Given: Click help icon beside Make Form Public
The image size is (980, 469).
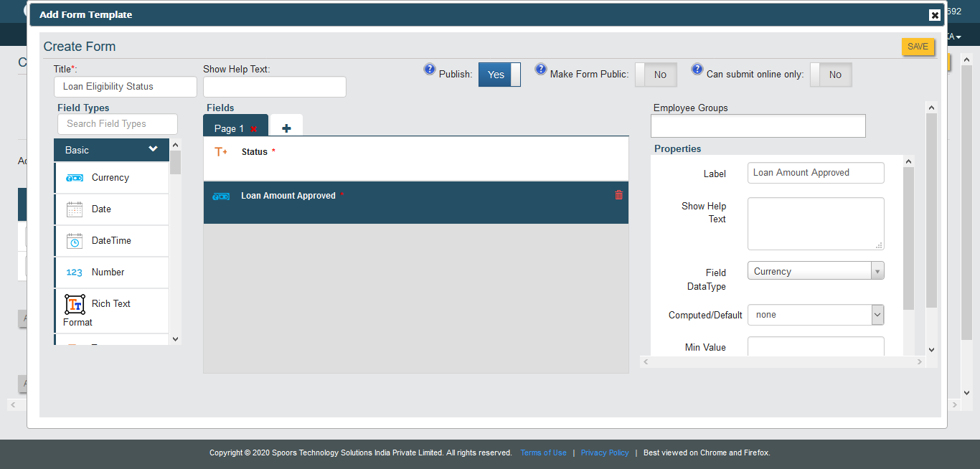Looking at the screenshot, I should (541, 70).
